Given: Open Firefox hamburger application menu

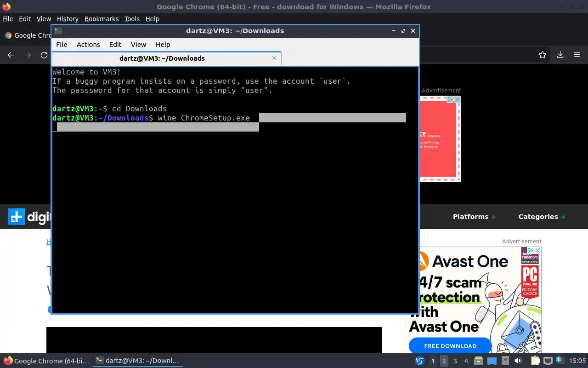Looking at the screenshot, I should (x=577, y=55).
